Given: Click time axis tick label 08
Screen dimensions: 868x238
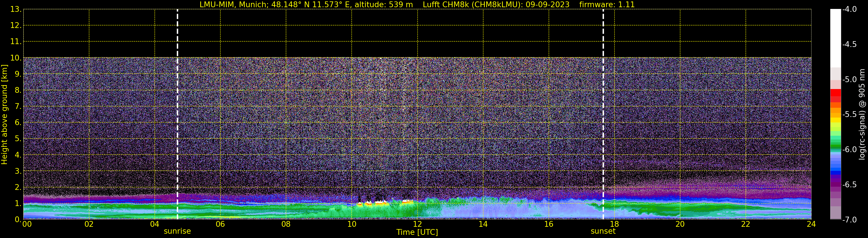Looking at the screenshot, I should click(x=286, y=224).
